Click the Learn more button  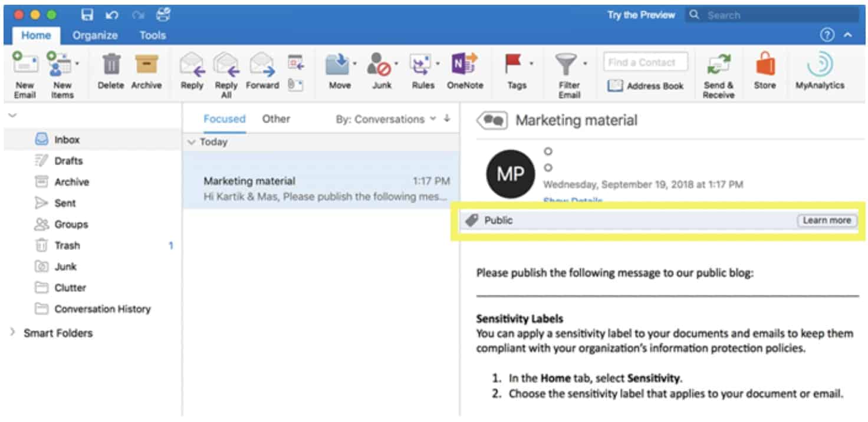click(x=827, y=220)
